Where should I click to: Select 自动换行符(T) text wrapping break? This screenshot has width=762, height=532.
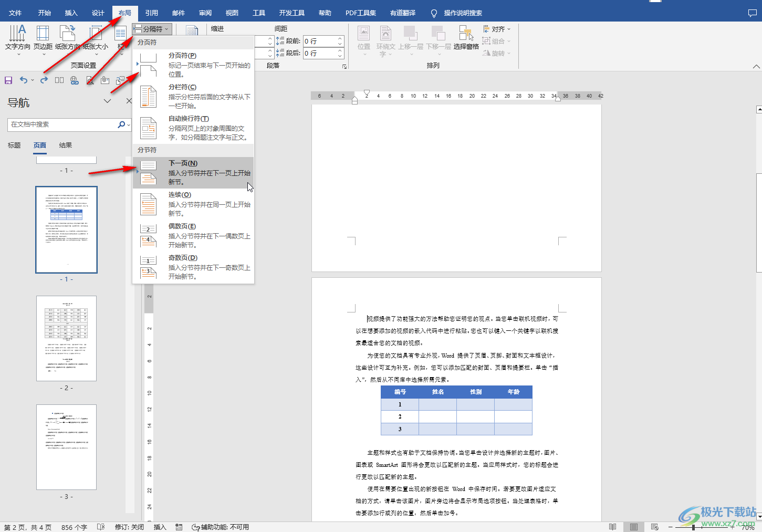point(193,128)
